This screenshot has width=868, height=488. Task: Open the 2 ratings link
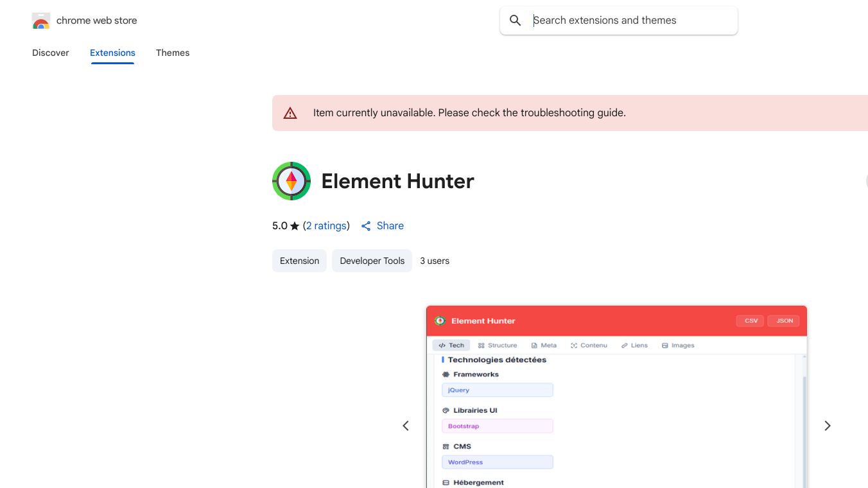(x=326, y=226)
